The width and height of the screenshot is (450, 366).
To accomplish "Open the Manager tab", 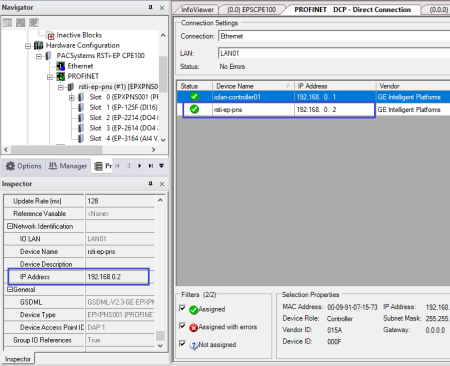I will pyautogui.click(x=68, y=166).
